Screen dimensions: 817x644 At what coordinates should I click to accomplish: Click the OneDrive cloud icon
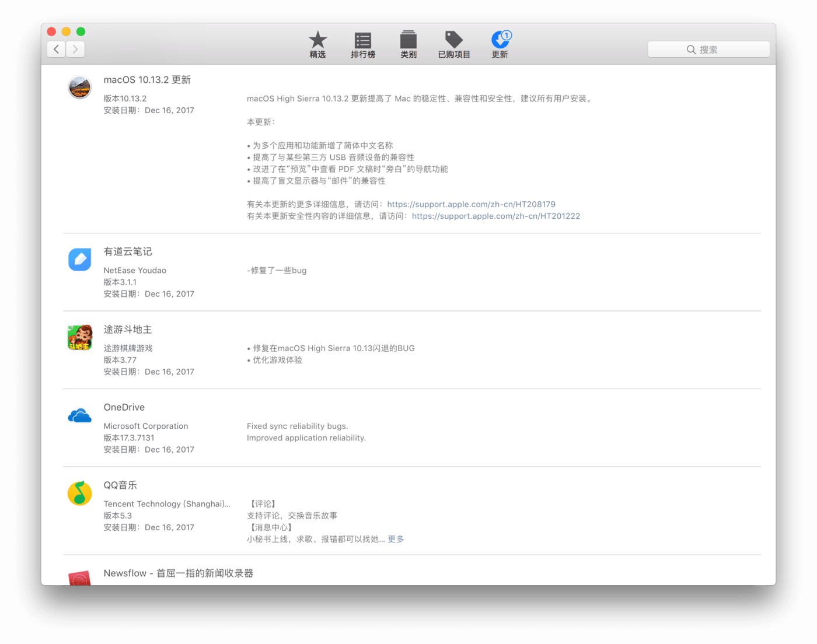coord(79,415)
